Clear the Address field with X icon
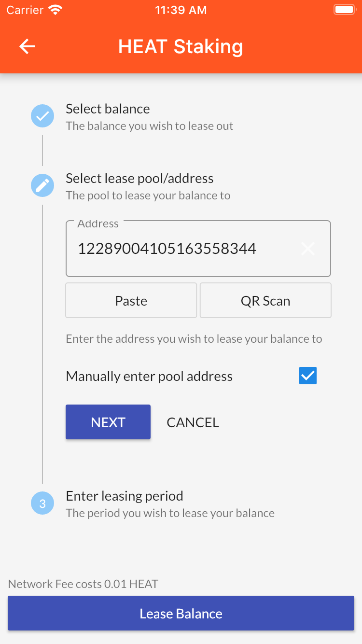Screen dimensions: 362x644 coord(308,249)
